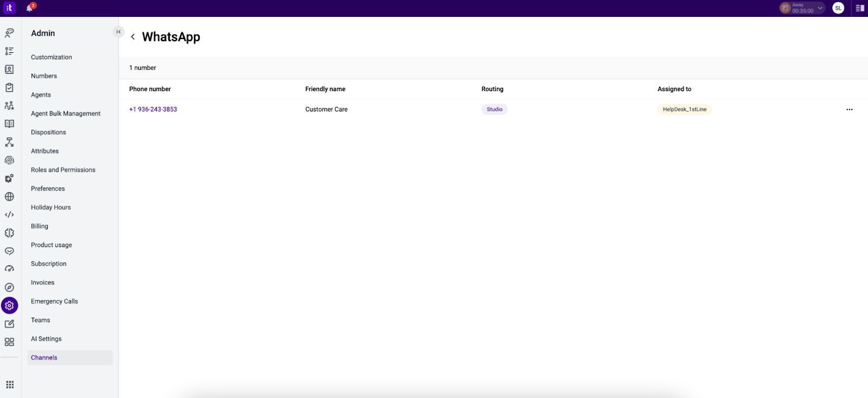Click the HelpDesk_1stLine assigned tag

tap(685, 110)
